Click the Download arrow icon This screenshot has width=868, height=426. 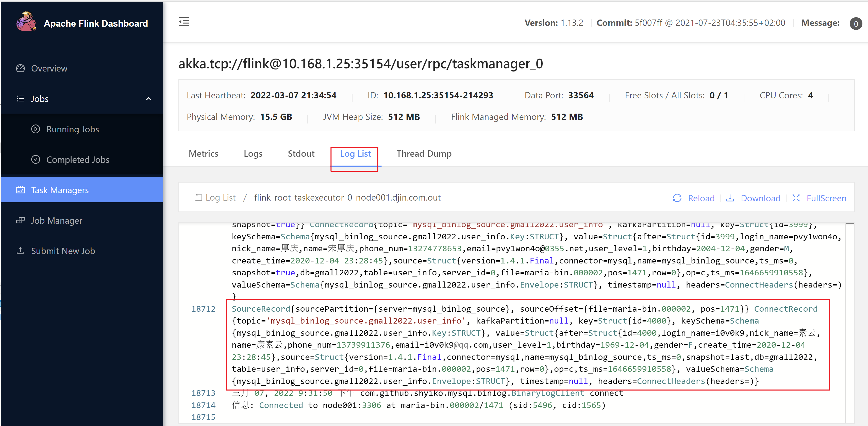(730, 198)
